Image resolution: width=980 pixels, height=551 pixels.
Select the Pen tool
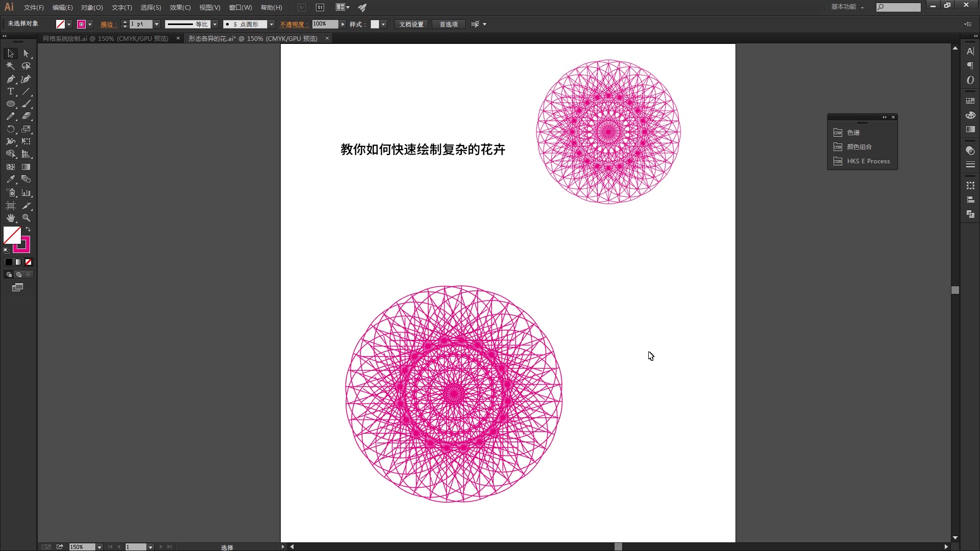10,79
